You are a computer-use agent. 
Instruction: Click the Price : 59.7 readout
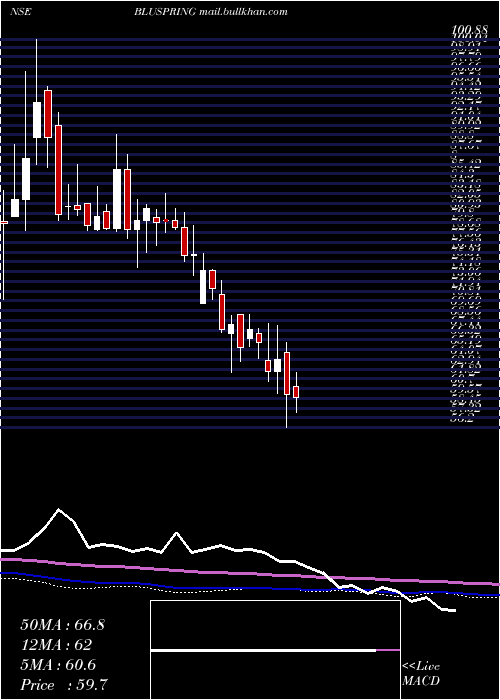pyautogui.click(x=64, y=685)
